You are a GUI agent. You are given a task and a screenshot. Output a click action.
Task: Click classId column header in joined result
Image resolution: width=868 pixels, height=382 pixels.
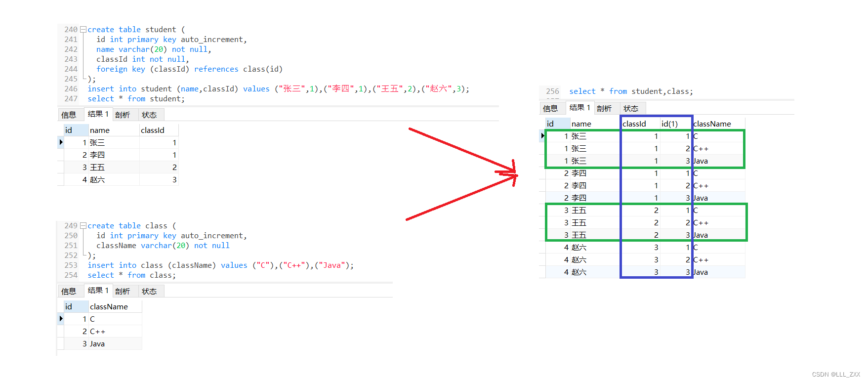(x=640, y=124)
